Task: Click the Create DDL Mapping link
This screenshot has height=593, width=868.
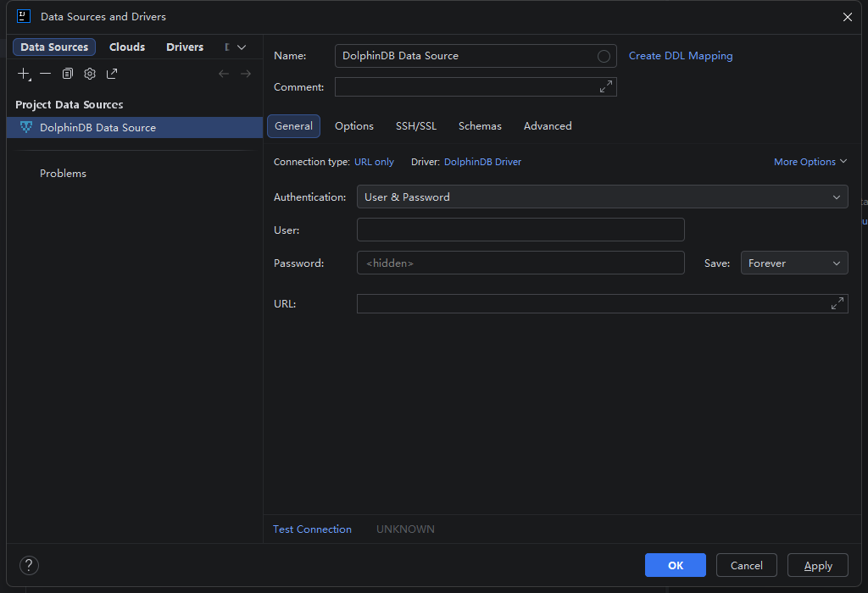Action: (681, 56)
